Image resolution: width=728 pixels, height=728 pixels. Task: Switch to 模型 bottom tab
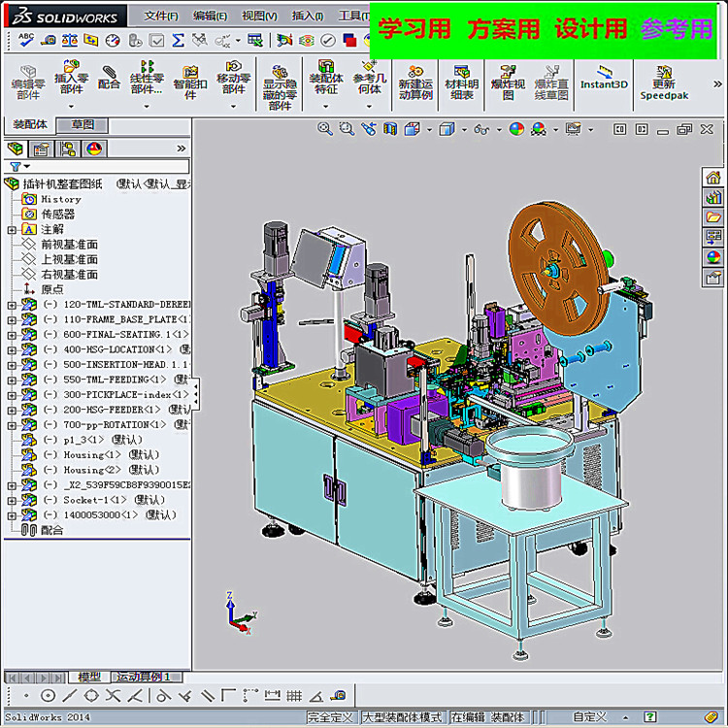[89, 677]
